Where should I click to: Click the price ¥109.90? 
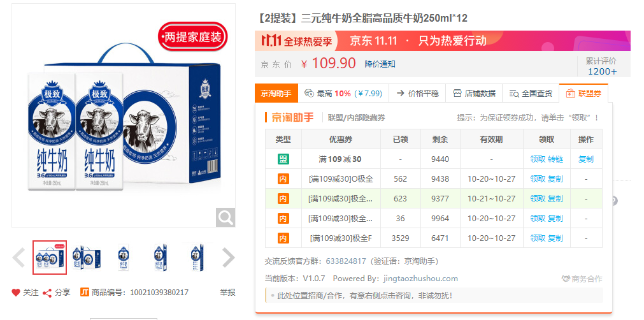click(x=329, y=64)
